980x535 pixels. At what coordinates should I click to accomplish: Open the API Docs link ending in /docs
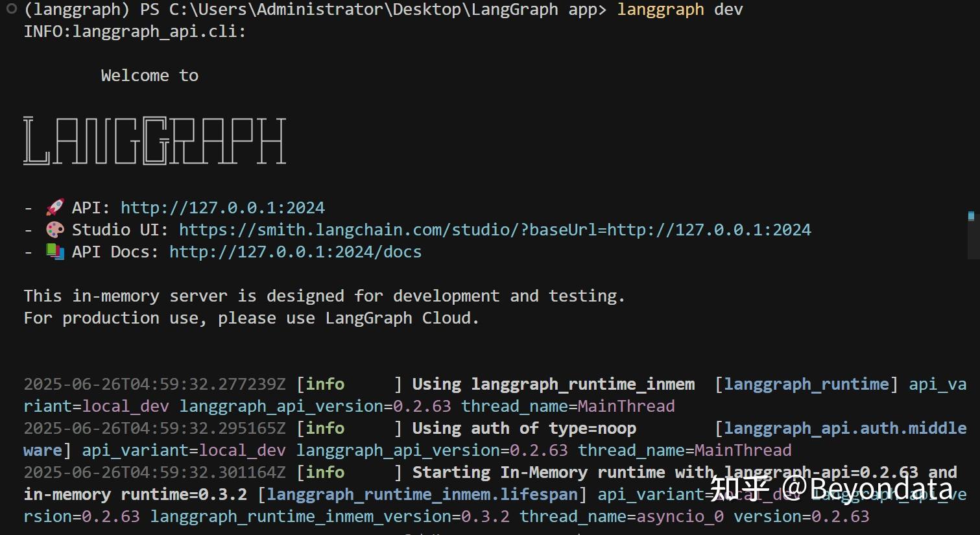[x=296, y=252]
